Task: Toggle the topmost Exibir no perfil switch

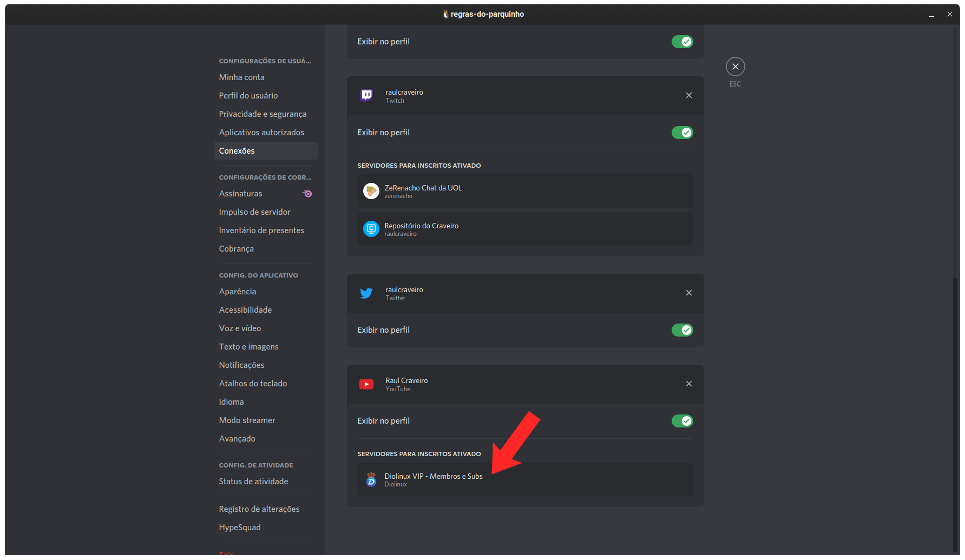Action: tap(682, 42)
